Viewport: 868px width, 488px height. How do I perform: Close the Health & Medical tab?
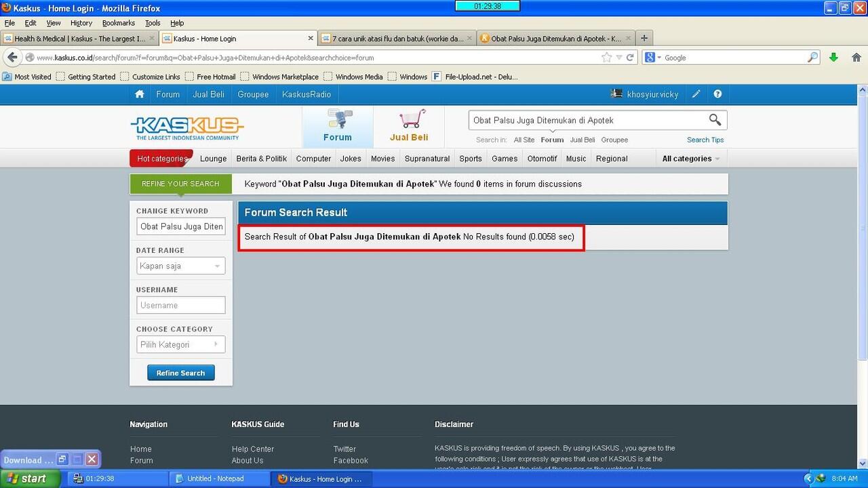coord(152,39)
